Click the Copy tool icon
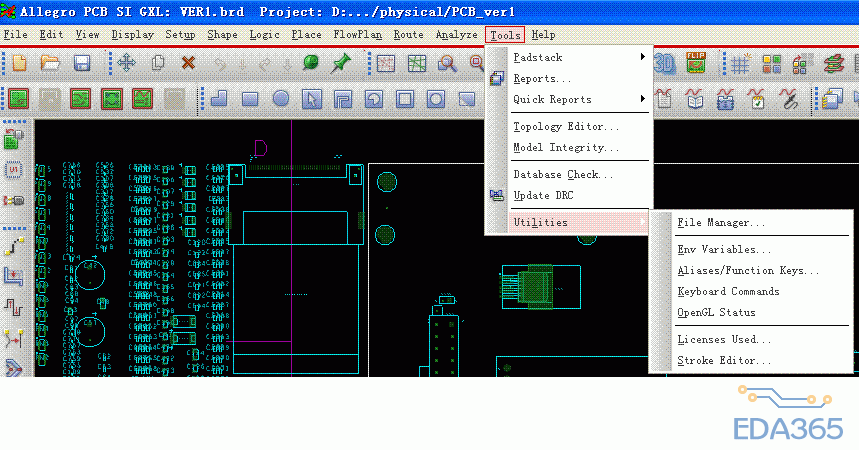The width and height of the screenshot is (859, 450). pos(158,63)
